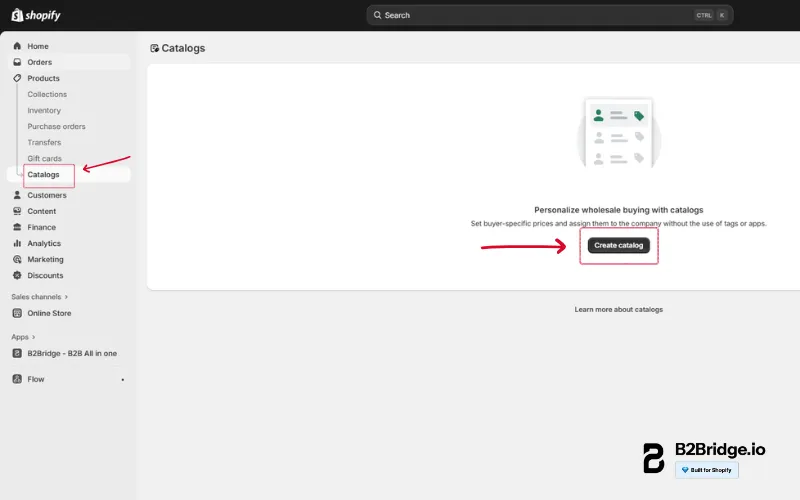Open Discounts in sidebar
This screenshot has width=800, height=500.
(x=45, y=276)
